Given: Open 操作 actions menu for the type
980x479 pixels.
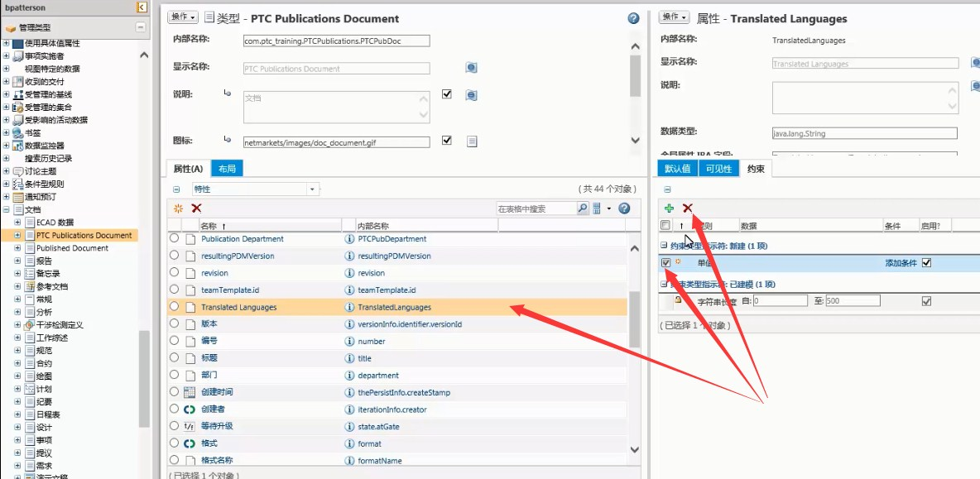Looking at the screenshot, I should coord(183,17).
